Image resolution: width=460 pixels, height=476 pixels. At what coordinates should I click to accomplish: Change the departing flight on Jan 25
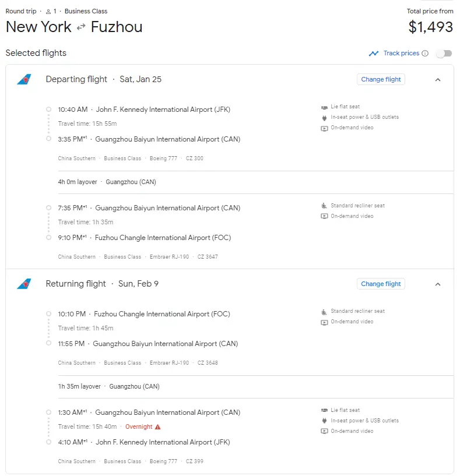coord(381,80)
